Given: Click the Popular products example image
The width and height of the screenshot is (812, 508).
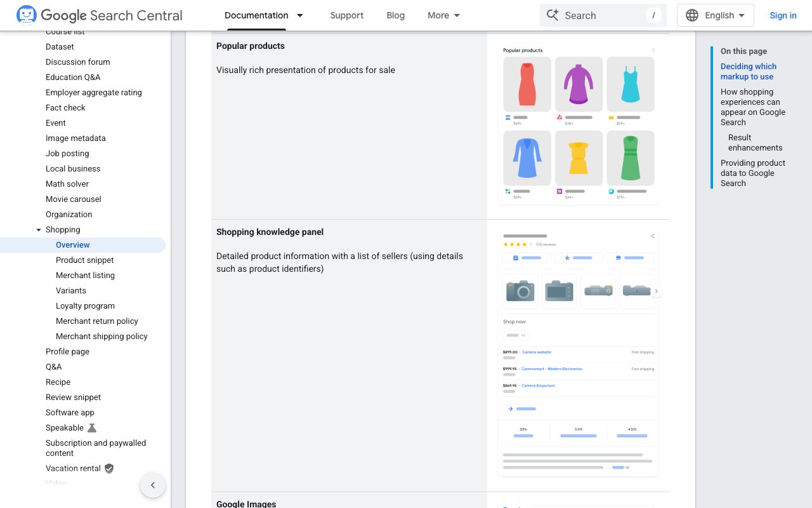Looking at the screenshot, I should (x=579, y=124).
